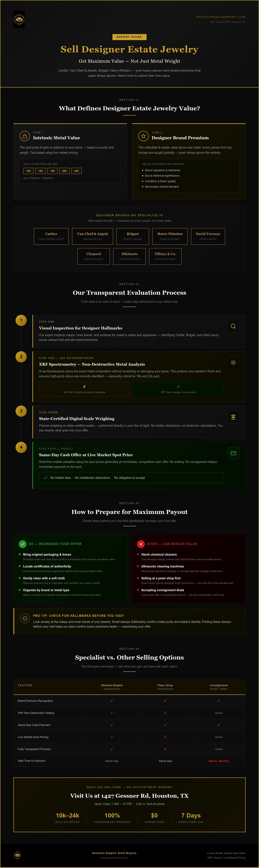The width and height of the screenshot is (259, 868).
Task: Select the 24k gold purity chip
Action: coord(77,171)
